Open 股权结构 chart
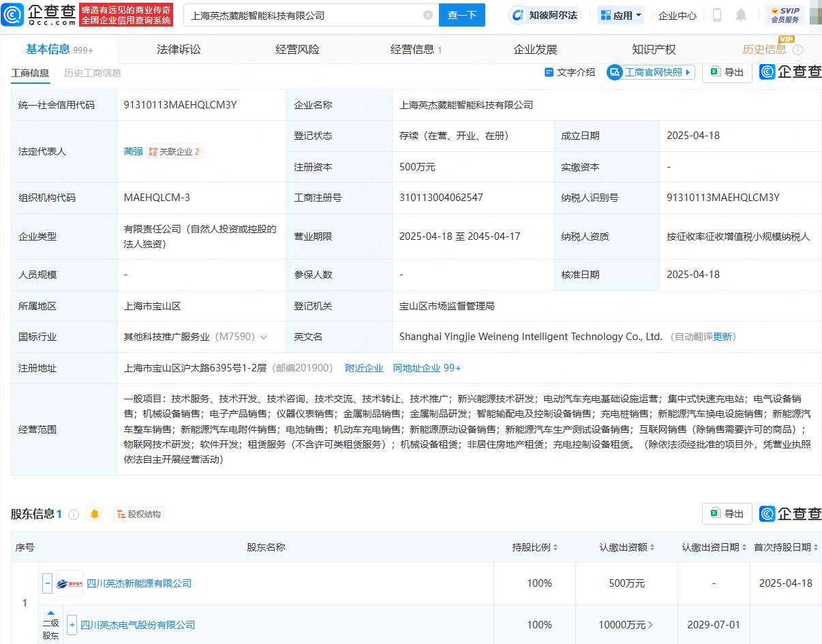The width and height of the screenshot is (822, 644). (x=138, y=514)
